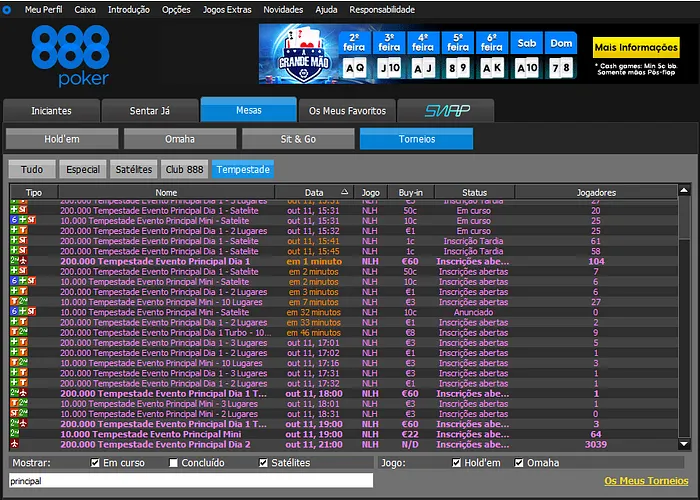Click the blue circle app icon beside Meu Perfil
Screen dimensions: 700x500
point(7,9)
